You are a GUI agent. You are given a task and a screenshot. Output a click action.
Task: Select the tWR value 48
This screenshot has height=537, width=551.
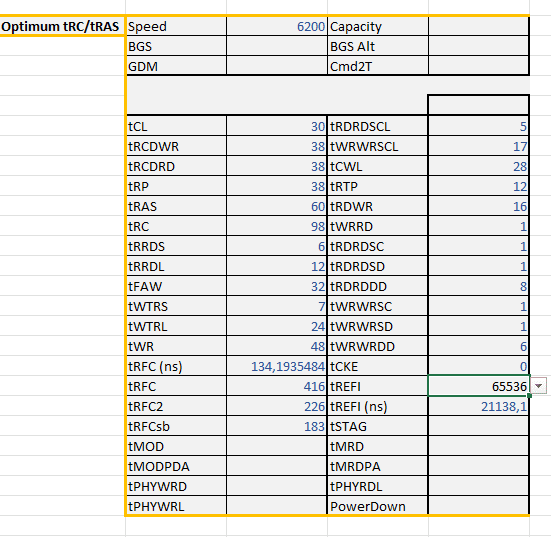coord(277,347)
